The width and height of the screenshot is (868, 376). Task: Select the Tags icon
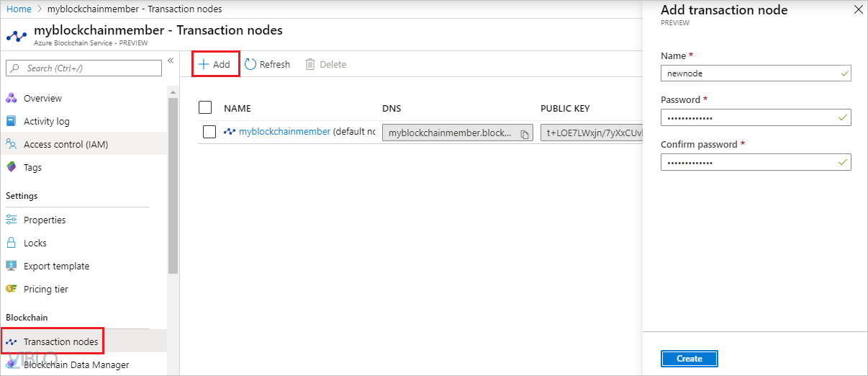click(x=12, y=168)
